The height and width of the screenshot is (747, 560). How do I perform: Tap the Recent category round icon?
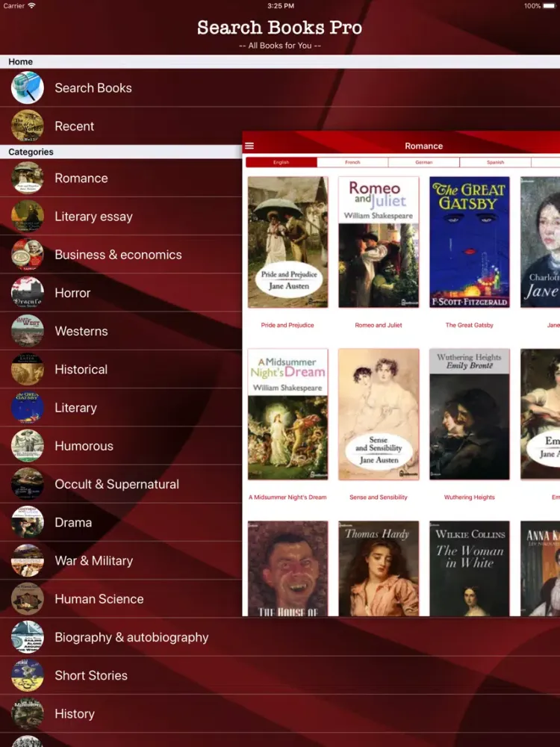point(28,126)
